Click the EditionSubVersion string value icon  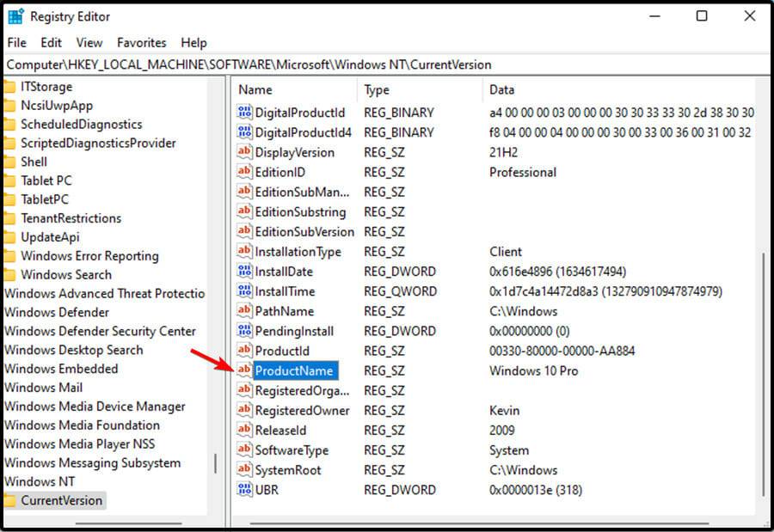click(x=244, y=231)
